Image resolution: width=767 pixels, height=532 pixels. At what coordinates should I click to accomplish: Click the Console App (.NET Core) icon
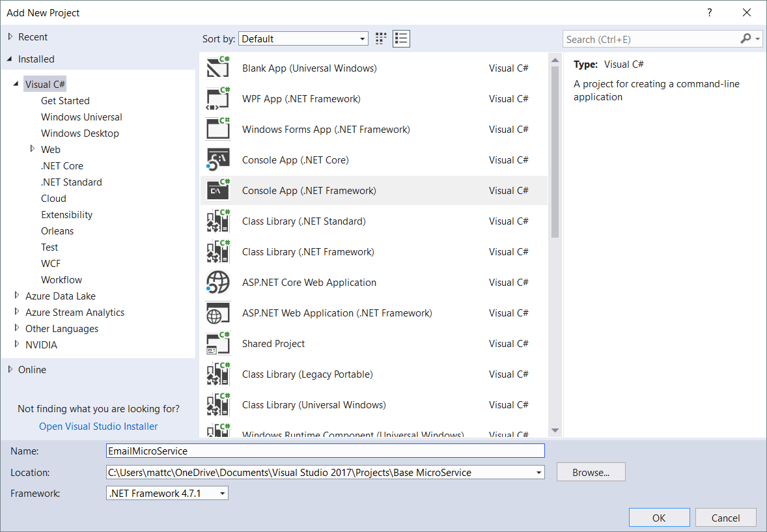click(217, 160)
